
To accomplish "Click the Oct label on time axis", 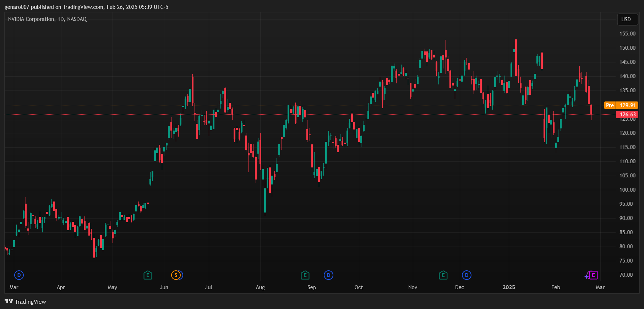I will point(359,287).
